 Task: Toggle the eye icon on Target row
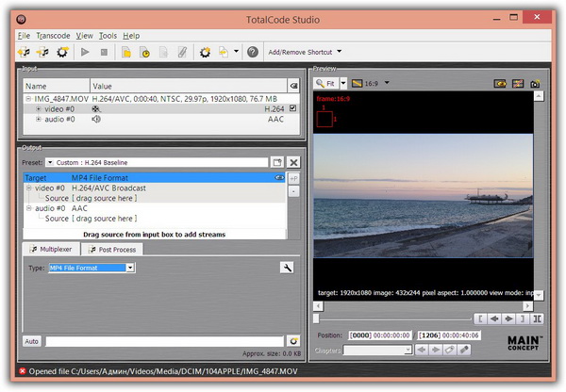pos(279,177)
